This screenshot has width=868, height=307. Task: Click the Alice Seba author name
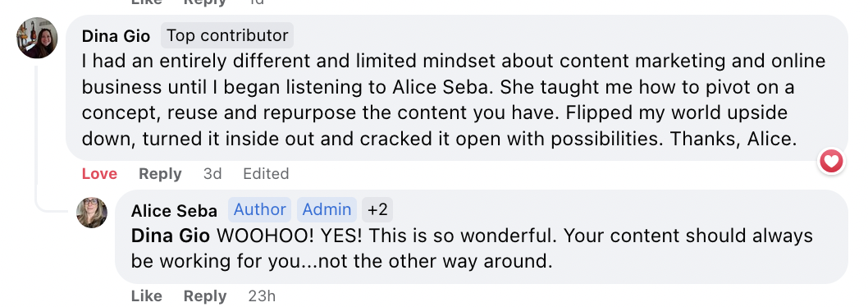point(174,211)
